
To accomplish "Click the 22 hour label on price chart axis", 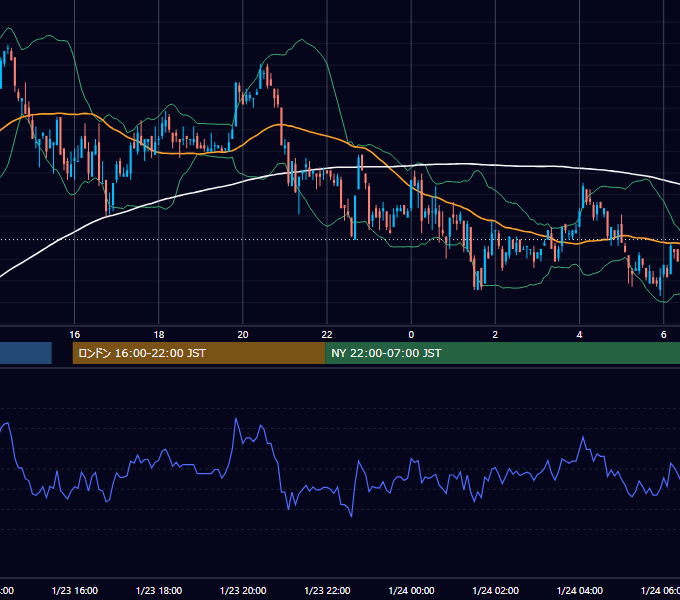I will tap(327, 335).
